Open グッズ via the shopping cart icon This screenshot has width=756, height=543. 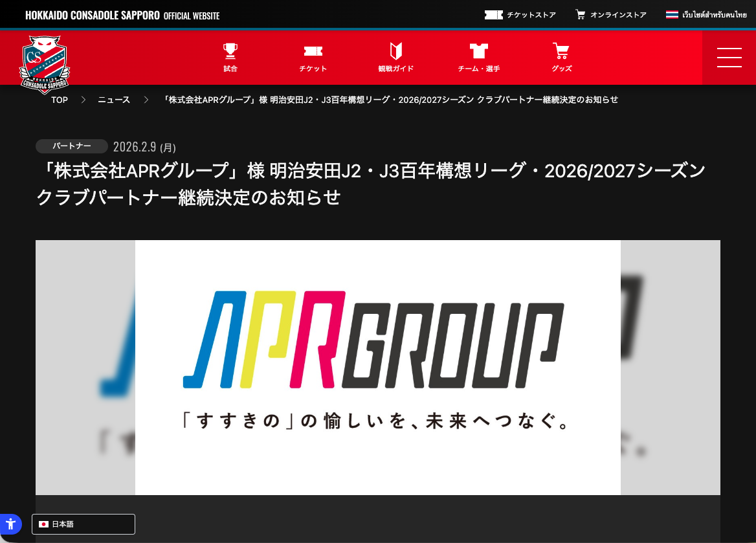561,50
